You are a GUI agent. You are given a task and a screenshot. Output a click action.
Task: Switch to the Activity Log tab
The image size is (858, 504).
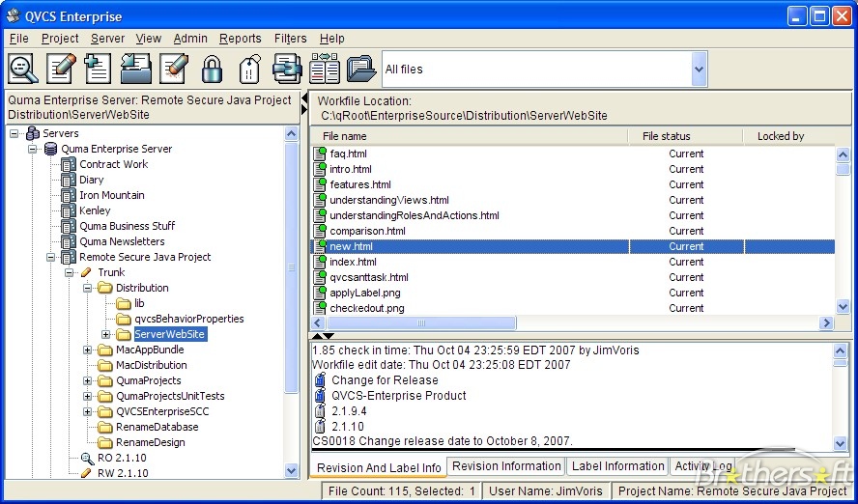tap(703, 466)
